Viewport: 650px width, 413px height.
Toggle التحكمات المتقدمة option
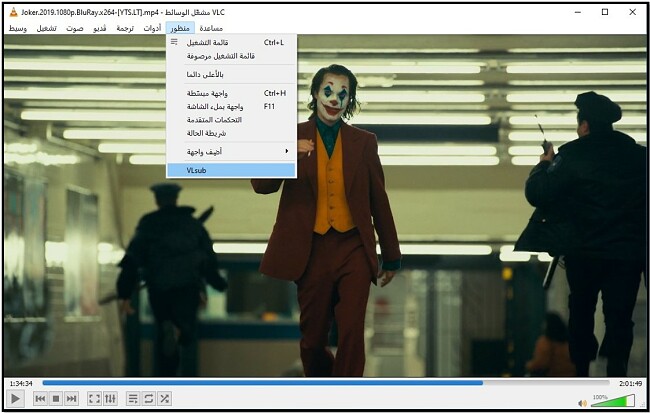pos(231,120)
